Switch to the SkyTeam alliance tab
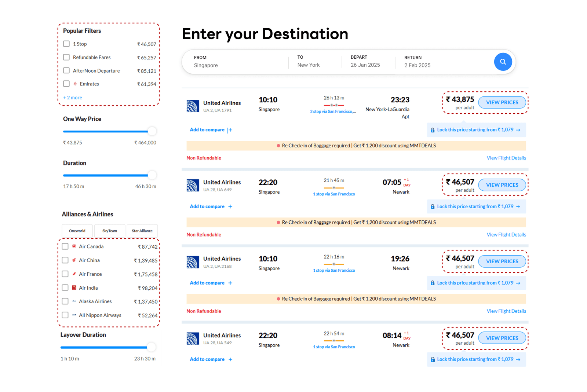This screenshot has width=587, height=392. point(110,231)
